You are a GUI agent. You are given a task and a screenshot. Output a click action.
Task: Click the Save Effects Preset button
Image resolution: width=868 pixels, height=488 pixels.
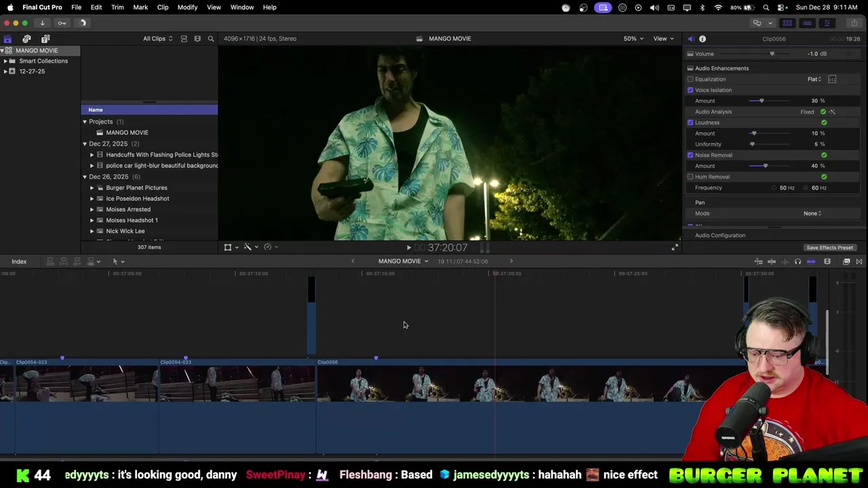(829, 248)
